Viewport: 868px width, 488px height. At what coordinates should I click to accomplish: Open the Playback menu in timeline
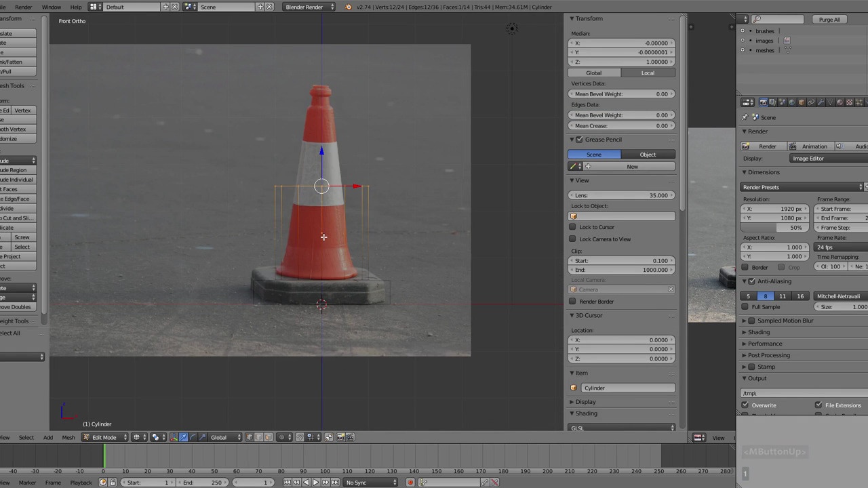click(81, 483)
